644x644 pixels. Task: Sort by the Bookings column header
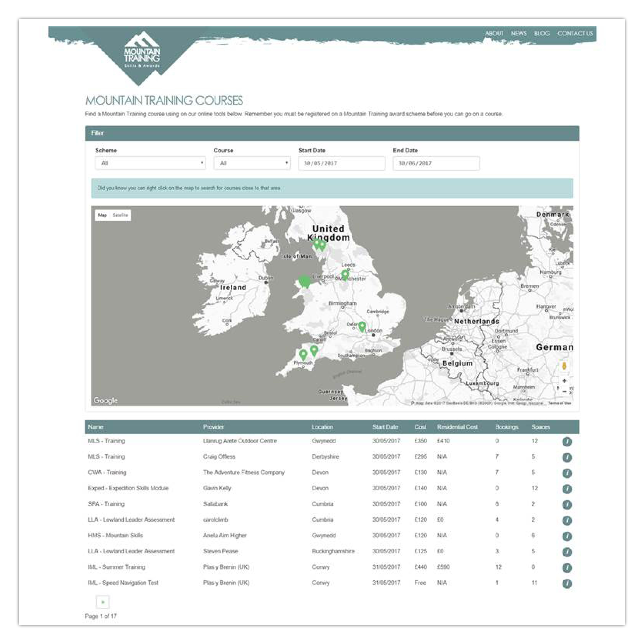[x=507, y=427]
